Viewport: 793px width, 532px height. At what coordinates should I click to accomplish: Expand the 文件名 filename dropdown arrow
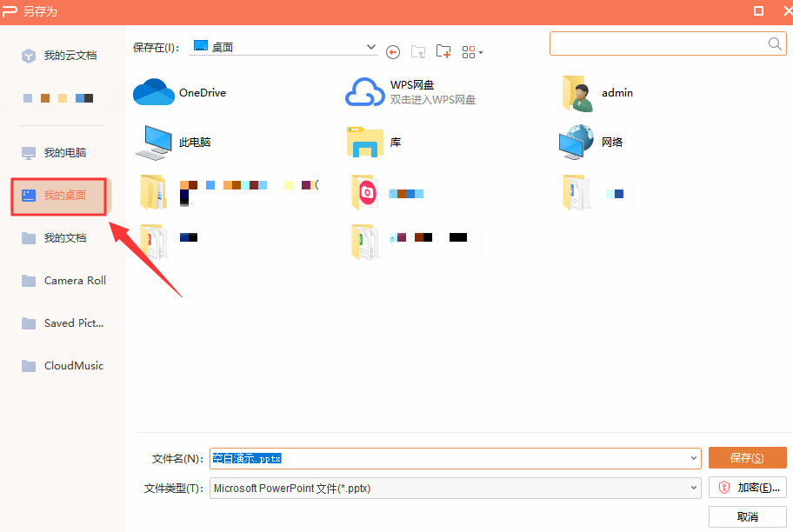coord(693,458)
